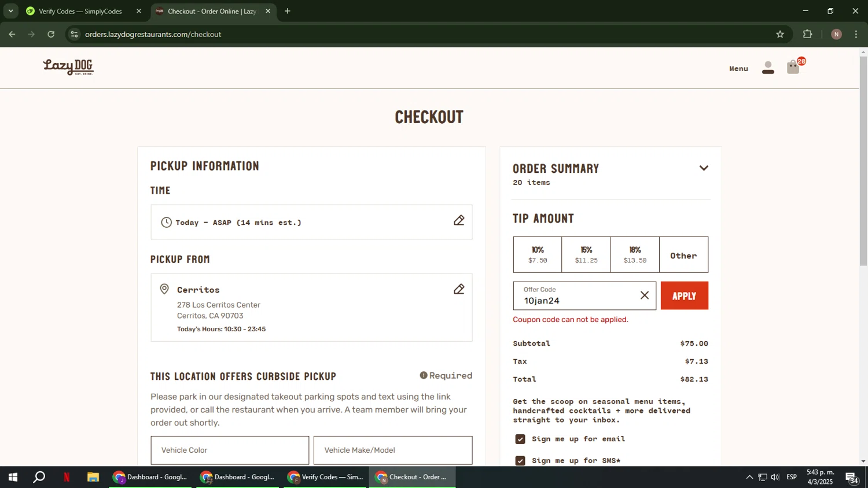Screen dimensions: 868x488
Task: Close the Checkout Order Online tab
Action: tap(268, 11)
